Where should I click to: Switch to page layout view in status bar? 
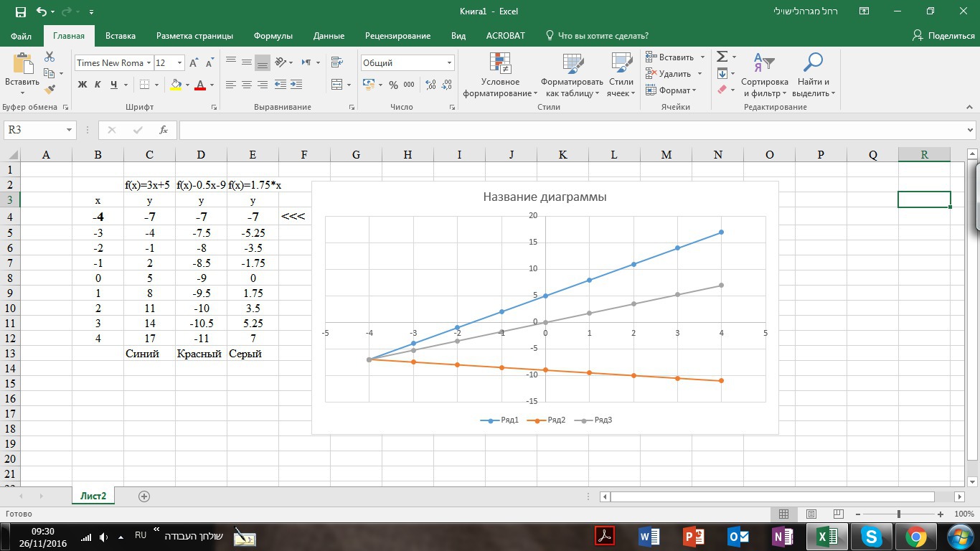[x=810, y=514]
